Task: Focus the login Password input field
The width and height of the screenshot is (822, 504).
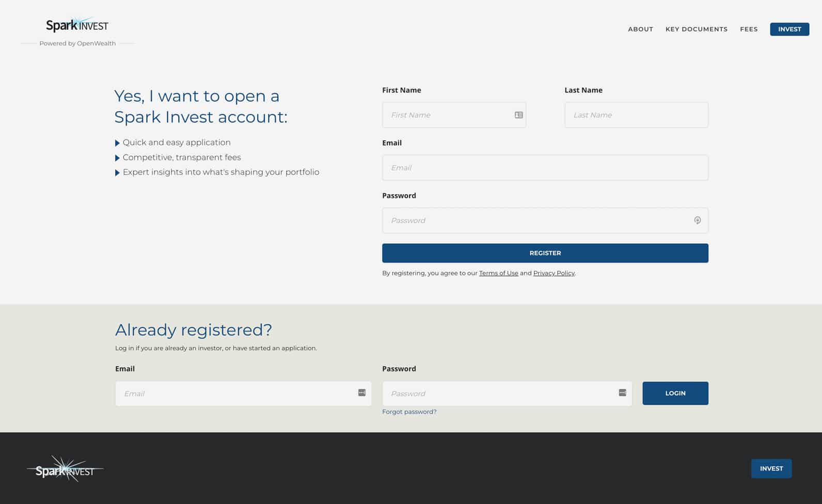Action: (x=507, y=393)
